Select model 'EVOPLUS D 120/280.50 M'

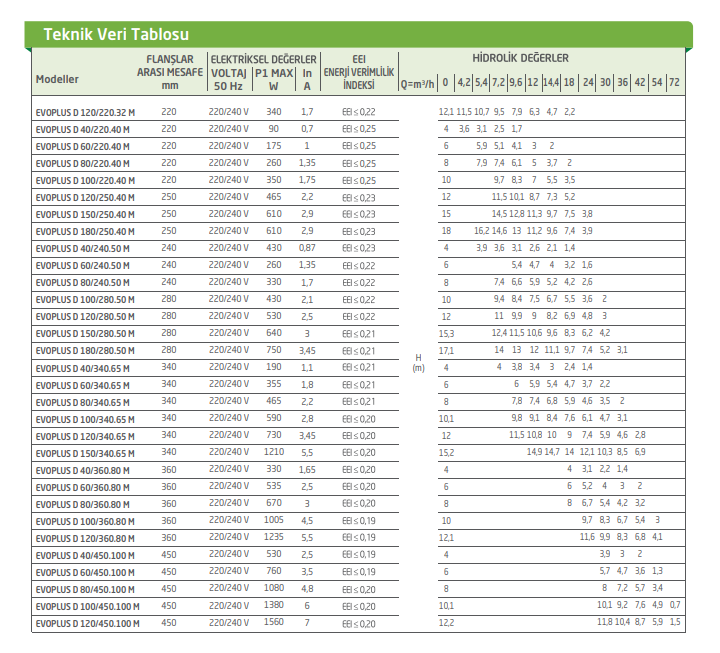click(85, 316)
